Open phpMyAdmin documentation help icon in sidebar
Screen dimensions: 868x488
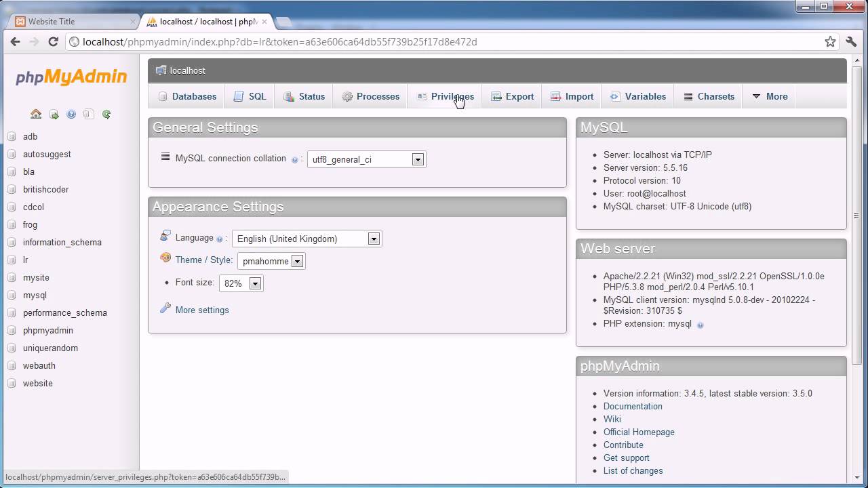[71, 115]
